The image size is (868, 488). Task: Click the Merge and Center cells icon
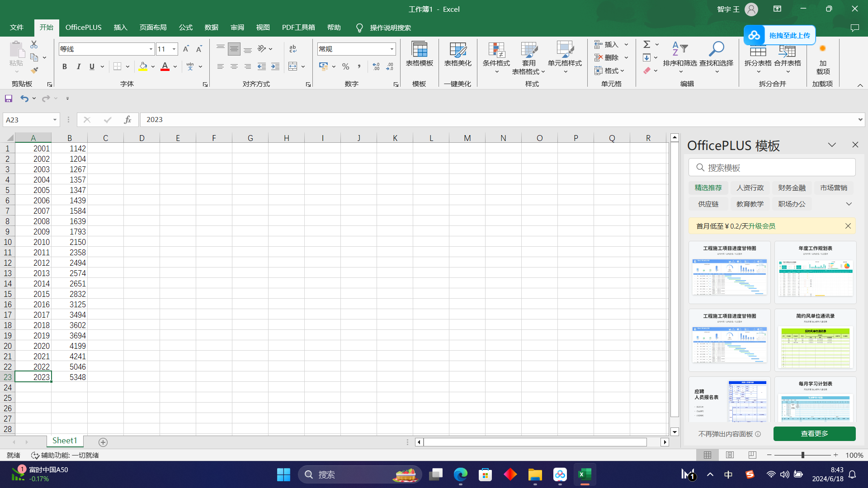(x=293, y=66)
